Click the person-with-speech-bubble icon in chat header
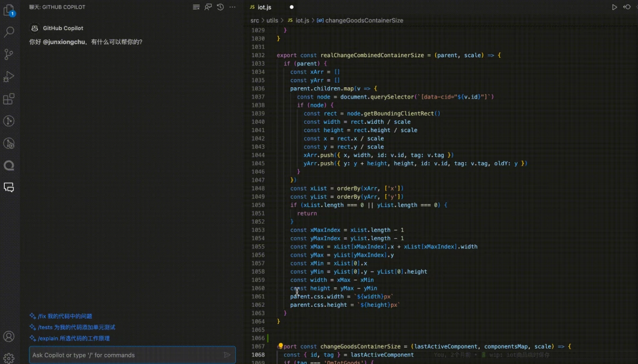The image size is (638, 364). coord(209,7)
